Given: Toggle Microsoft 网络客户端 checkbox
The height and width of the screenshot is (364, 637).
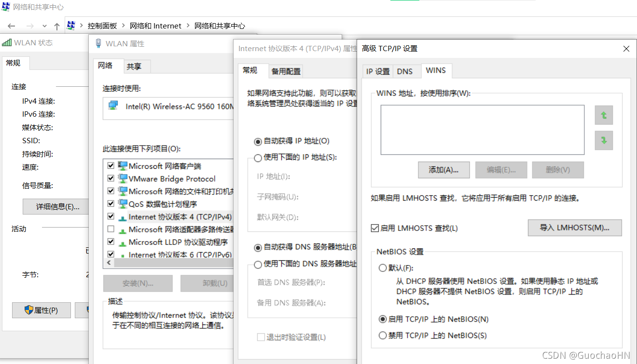Looking at the screenshot, I should point(111,166).
